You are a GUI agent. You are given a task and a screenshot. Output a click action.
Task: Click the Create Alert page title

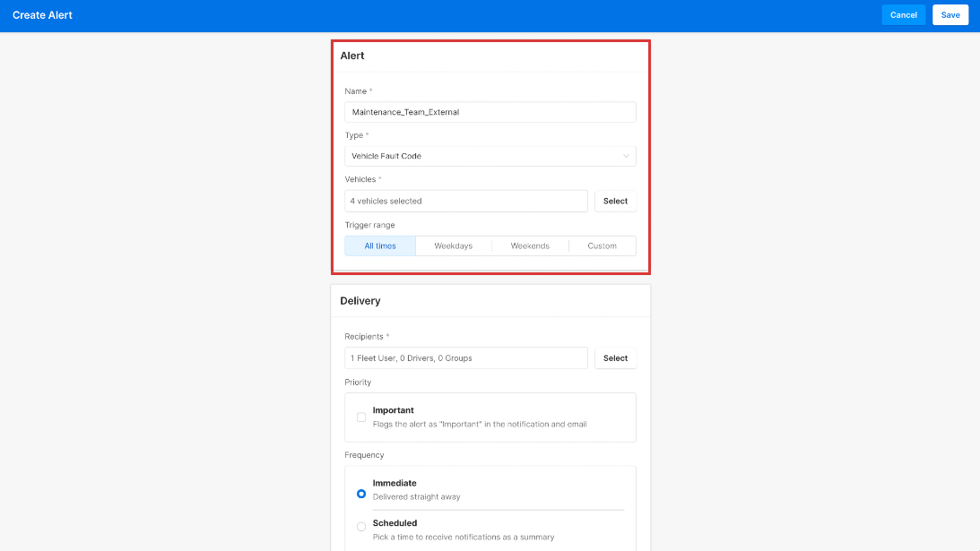tap(42, 15)
